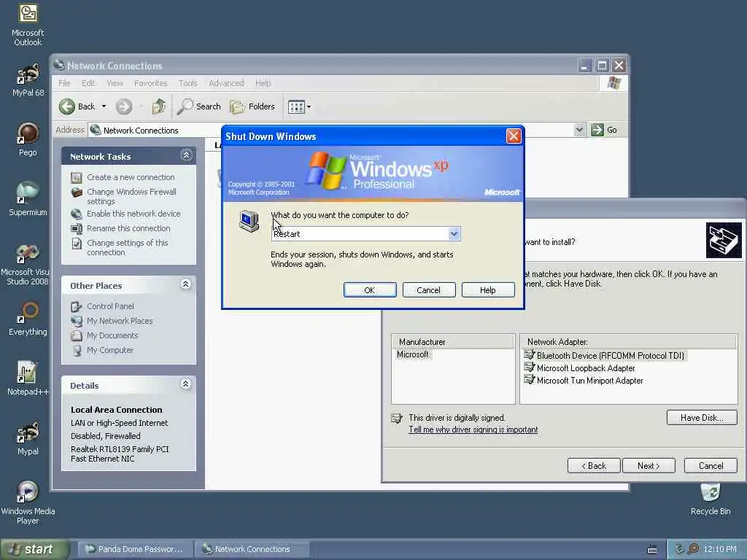
Task: Open Search in Network Connections toolbar
Action: 199,106
